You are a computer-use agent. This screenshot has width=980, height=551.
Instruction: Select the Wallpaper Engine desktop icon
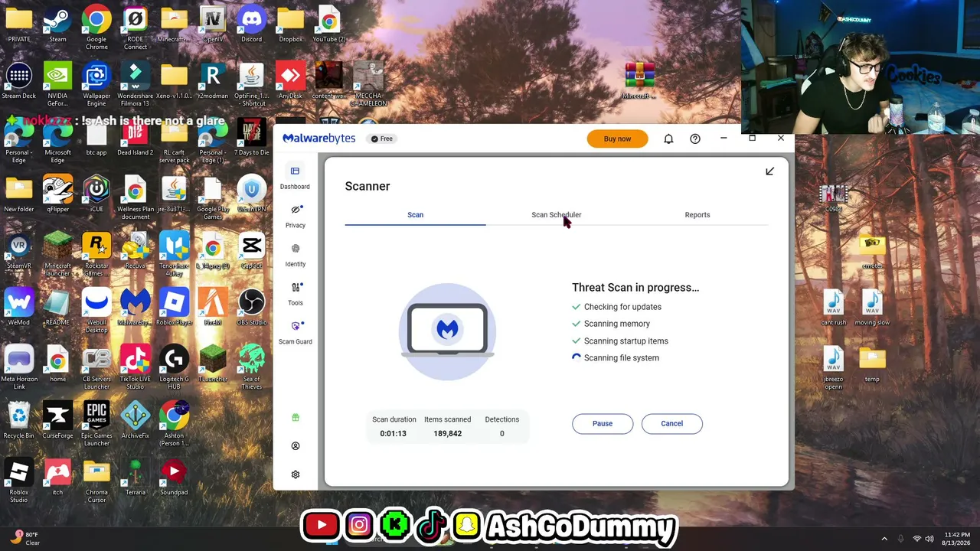click(x=96, y=85)
